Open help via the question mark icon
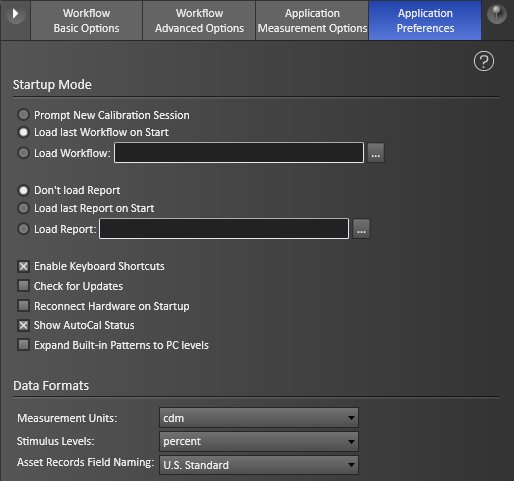514x481 pixels. [484, 61]
